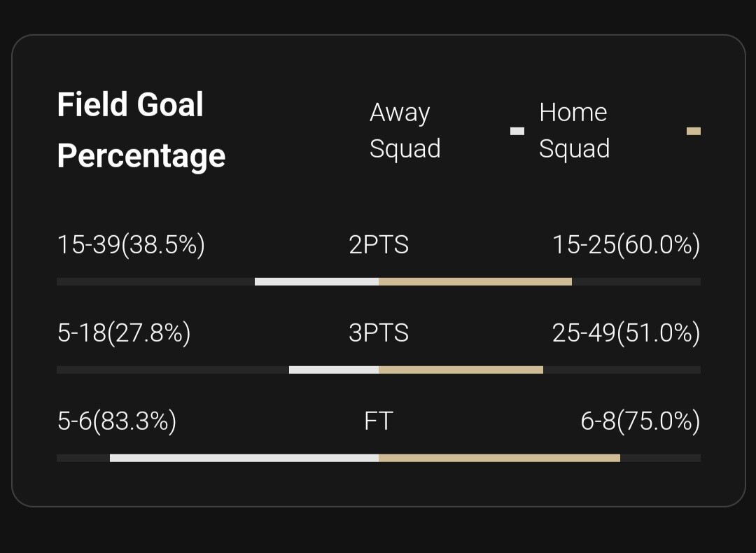
Task: Click the Field Goal Percentage heading
Action: click(141, 130)
